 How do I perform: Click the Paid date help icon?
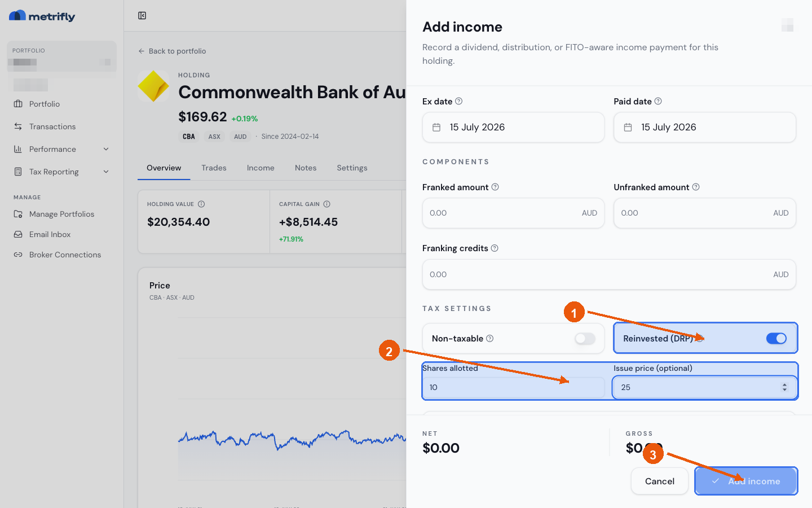(658, 101)
